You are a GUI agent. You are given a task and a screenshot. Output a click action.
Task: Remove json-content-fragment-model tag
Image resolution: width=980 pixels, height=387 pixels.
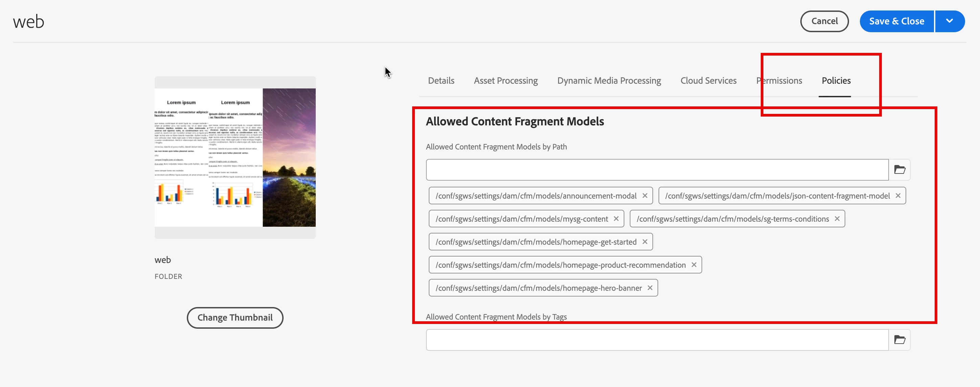(x=898, y=196)
